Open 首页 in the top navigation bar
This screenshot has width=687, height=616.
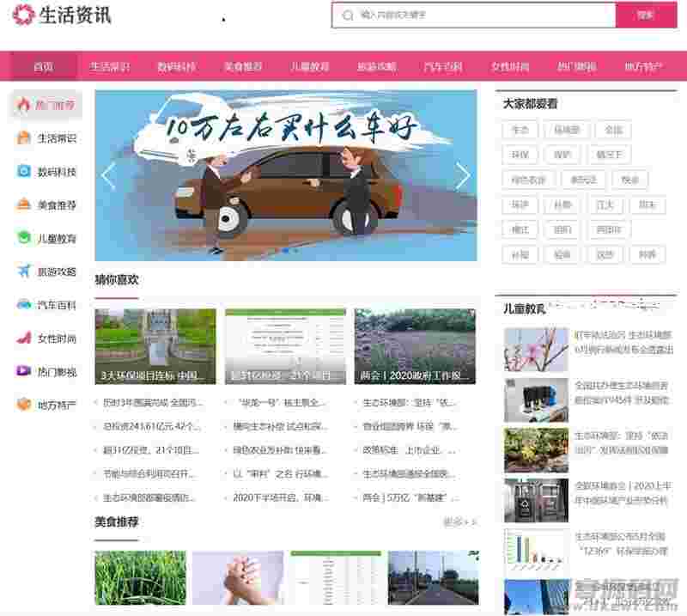44,67
